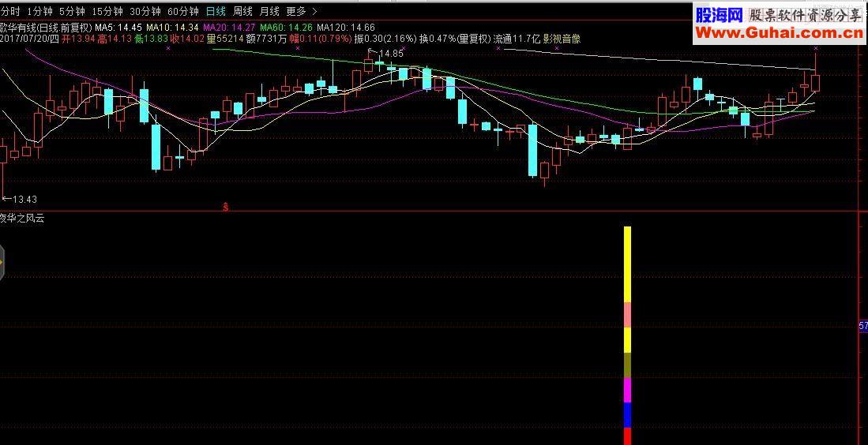Click the 量55214 volume value
868x445 pixels.
point(225,39)
